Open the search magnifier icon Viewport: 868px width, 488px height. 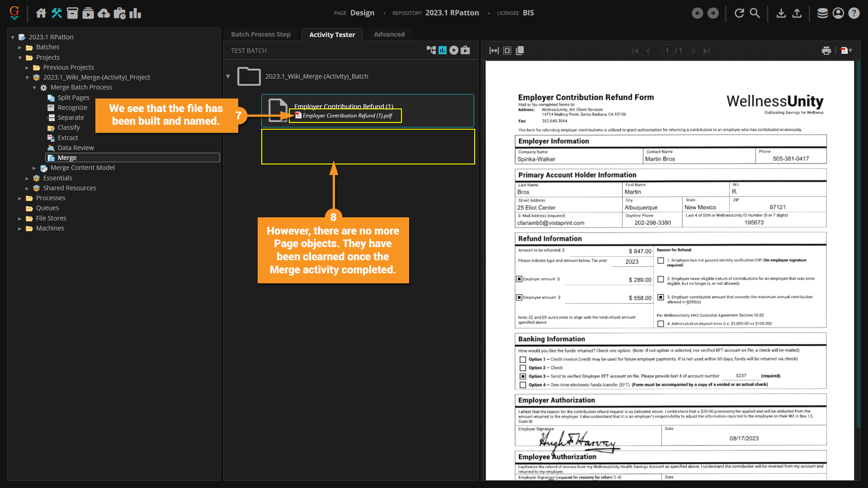pos(755,13)
